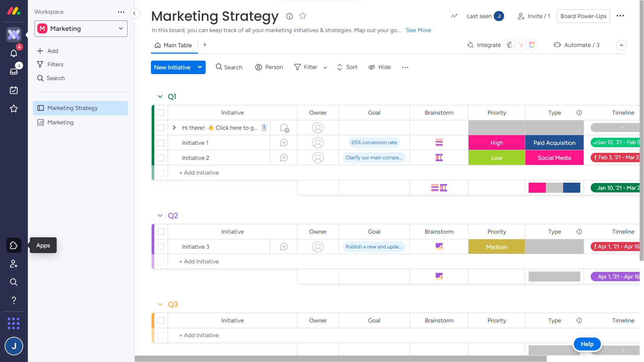Toggle the Q1 header select-all checkbox

click(x=161, y=113)
